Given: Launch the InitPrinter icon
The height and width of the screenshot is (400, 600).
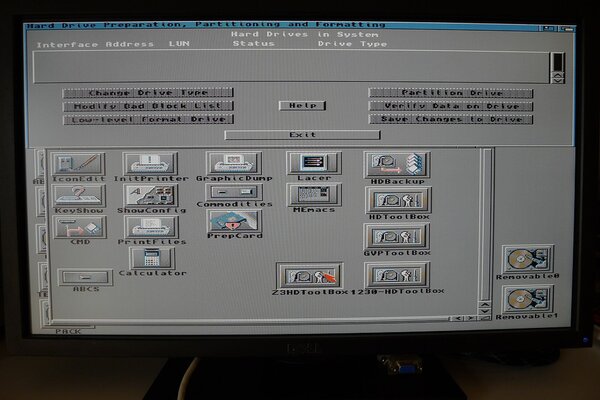Looking at the screenshot, I should [x=149, y=163].
